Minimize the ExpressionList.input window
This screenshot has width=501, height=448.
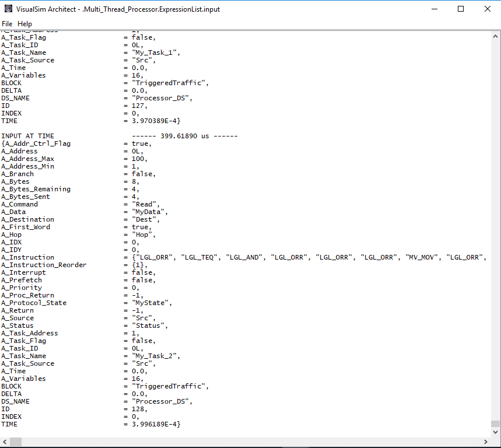click(433, 9)
